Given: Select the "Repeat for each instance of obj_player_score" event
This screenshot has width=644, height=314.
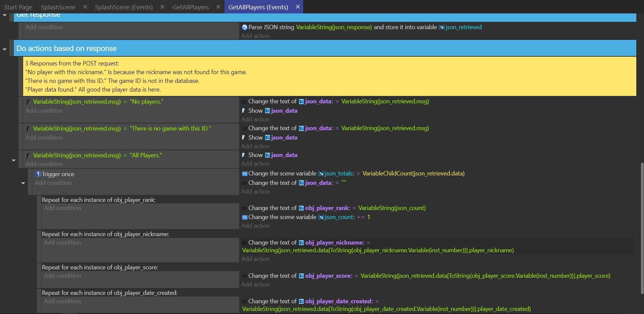Looking at the screenshot, I should click(100, 267).
